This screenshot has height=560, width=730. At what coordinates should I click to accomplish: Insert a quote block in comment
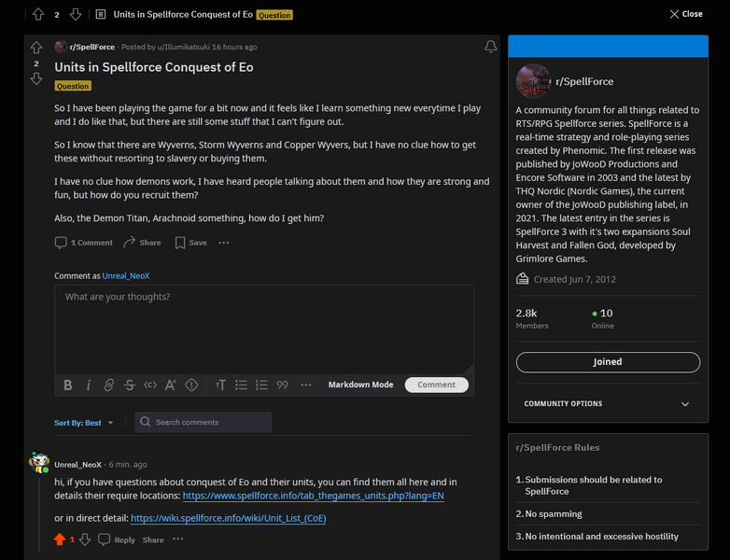(282, 385)
